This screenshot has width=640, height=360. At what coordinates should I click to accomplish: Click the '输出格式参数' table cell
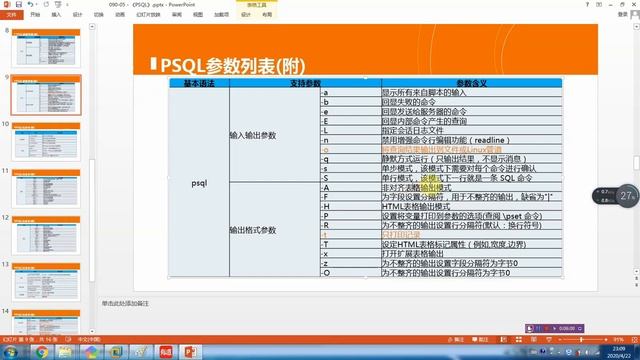[x=275, y=230]
